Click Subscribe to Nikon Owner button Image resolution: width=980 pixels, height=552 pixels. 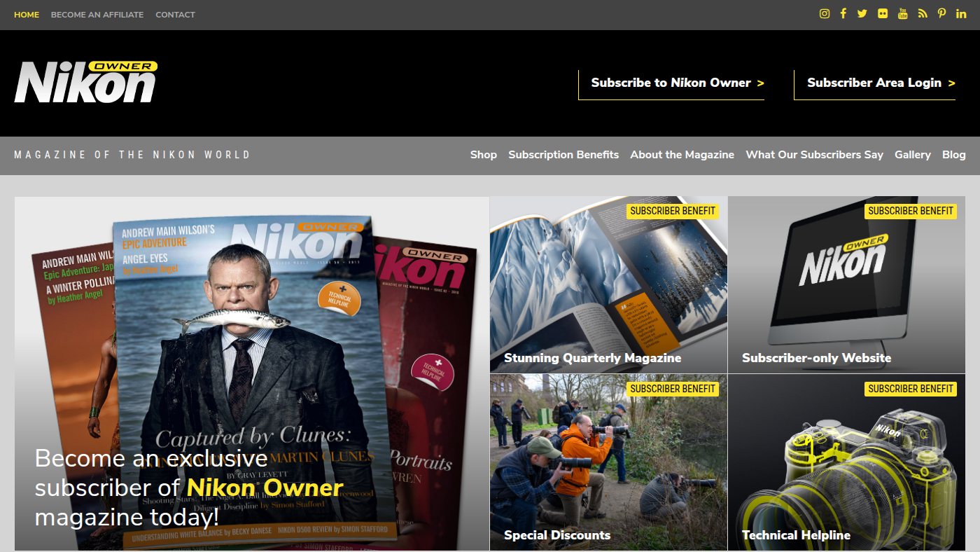coord(671,84)
